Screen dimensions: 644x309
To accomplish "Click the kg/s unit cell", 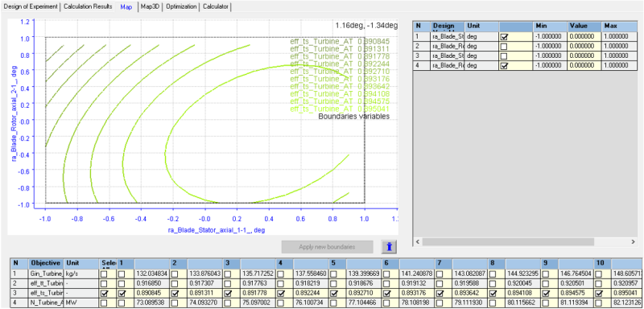I will tap(82, 274).
